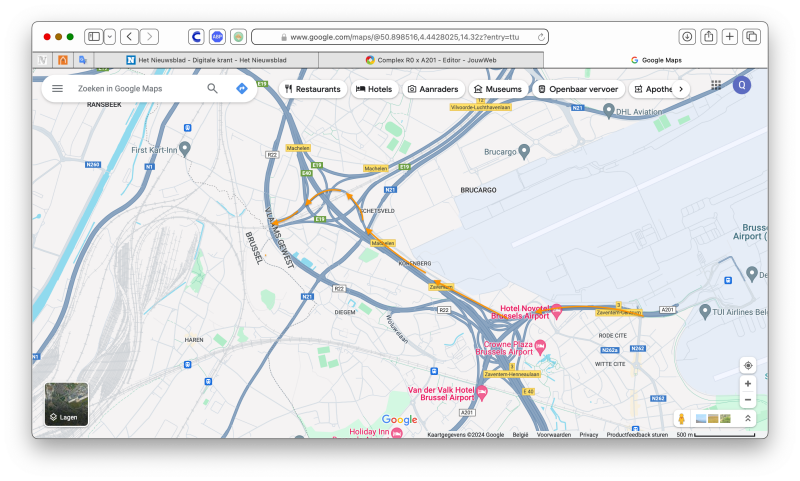Zoom out on the map with minus

point(748,400)
